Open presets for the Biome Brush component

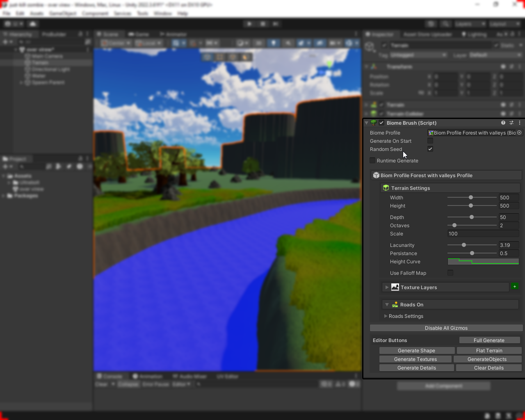click(x=511, y=123)
